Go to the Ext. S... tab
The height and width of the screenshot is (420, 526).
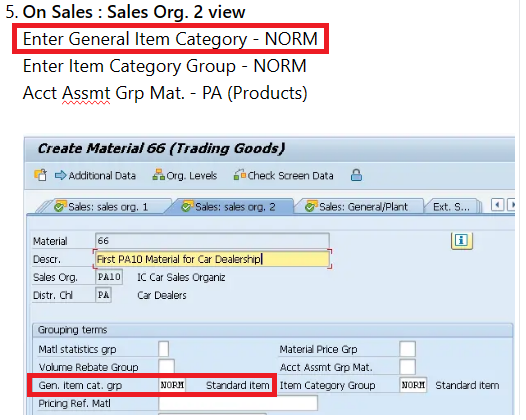coord(451,207)
